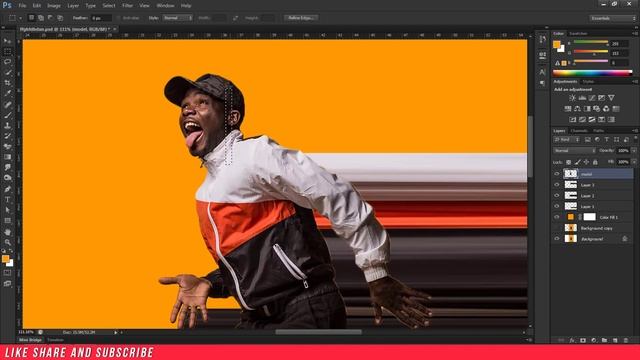This screenshot has width=640, height=360.
Task: Lock transparent pixels in Layers panel
Action: [x=568, y=162]
